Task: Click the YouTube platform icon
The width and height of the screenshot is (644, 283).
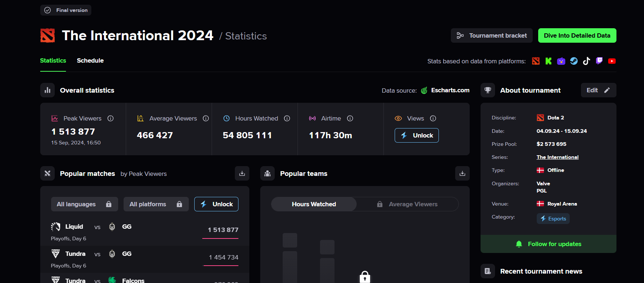Action: (612, 61)
